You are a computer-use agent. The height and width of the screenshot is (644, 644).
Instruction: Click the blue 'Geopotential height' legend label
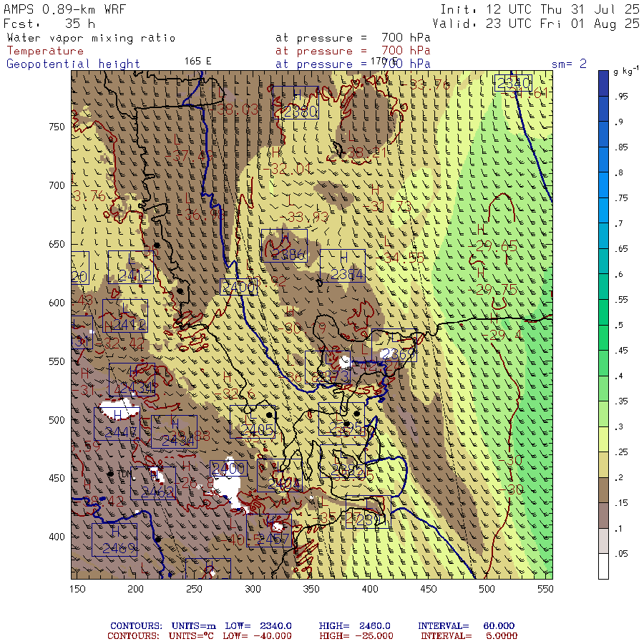point(73,64)
